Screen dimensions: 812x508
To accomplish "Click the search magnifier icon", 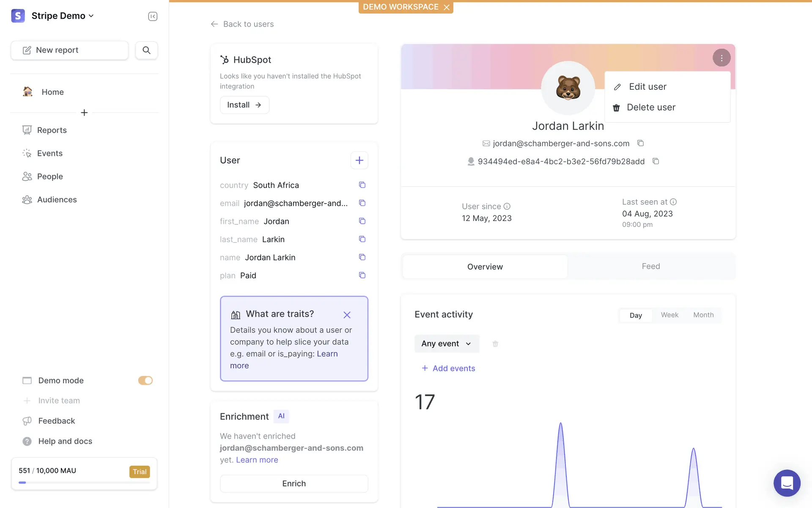I will tap(146, 50).
